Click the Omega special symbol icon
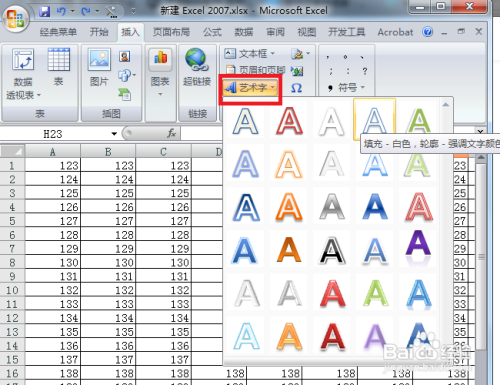Image resolution: width=500 pixels, height=385 pixels. click(x=296, y=88)
